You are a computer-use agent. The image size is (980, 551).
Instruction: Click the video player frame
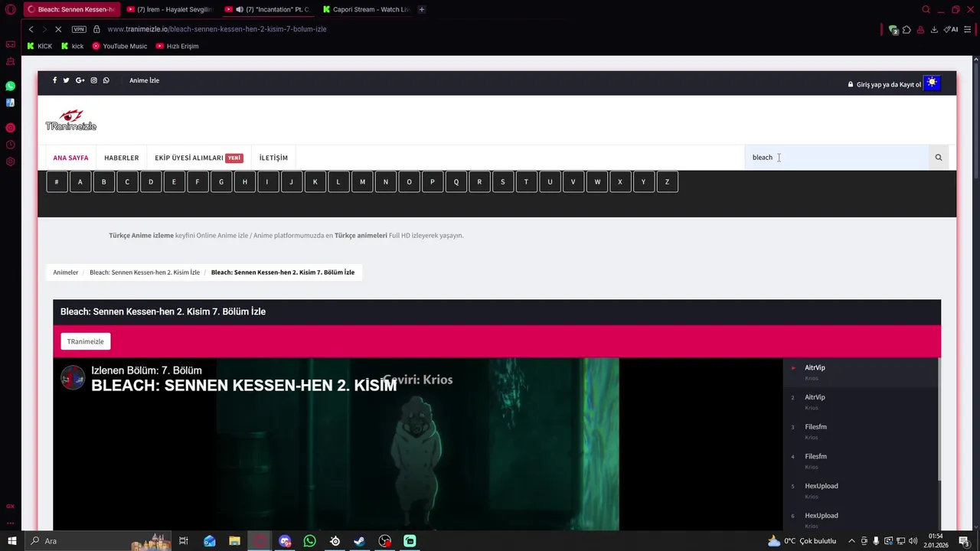click(417, 445)
